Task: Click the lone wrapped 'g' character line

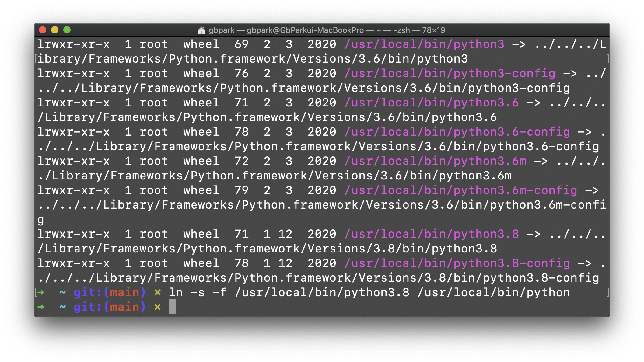Action: click(40, 220)
